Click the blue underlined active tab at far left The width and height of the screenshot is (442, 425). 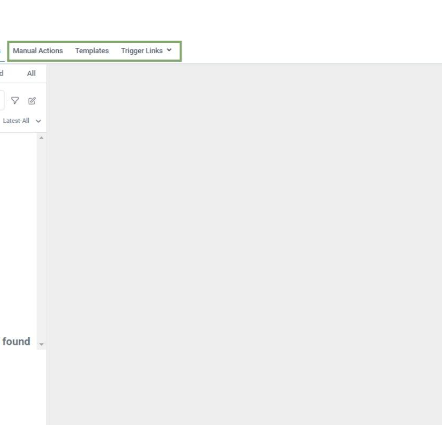pos(2,52)
